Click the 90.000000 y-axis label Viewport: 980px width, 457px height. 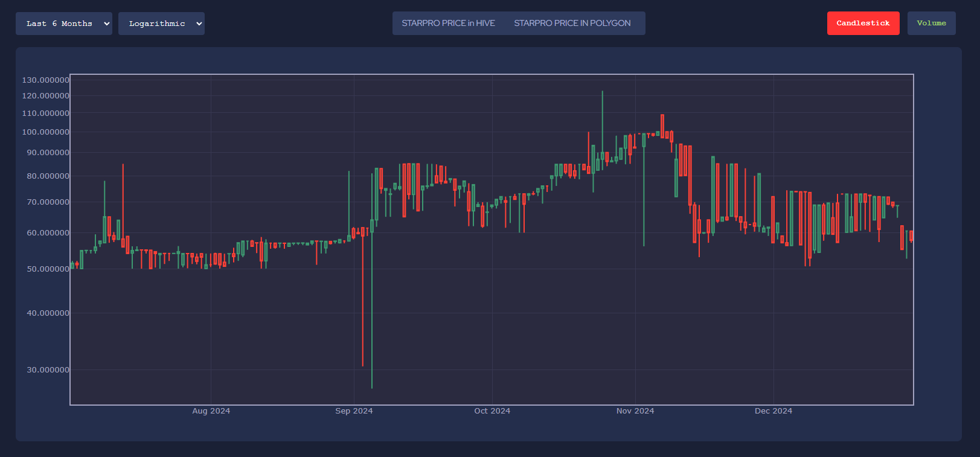coord(48,152)
